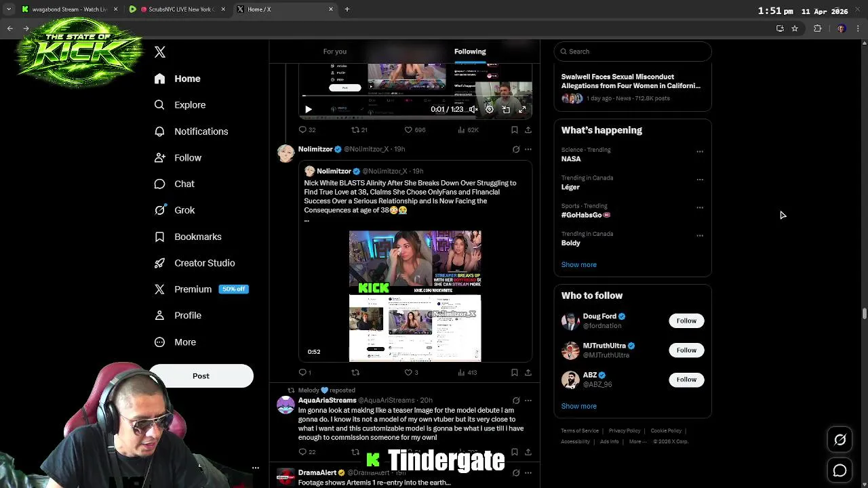The height and width of the screenshot is (488, 868).
Task: Show more under Who to follow
Action: click(579, 406)
